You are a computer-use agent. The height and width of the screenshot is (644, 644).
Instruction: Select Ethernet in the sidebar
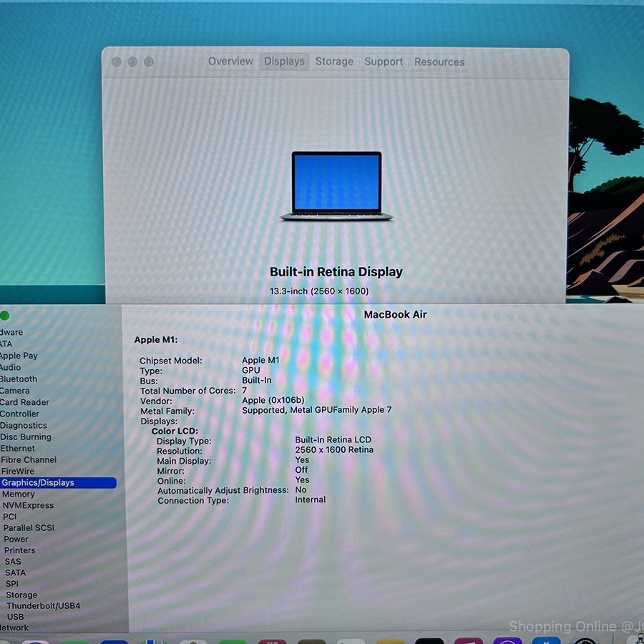click(x=18, y=448)
